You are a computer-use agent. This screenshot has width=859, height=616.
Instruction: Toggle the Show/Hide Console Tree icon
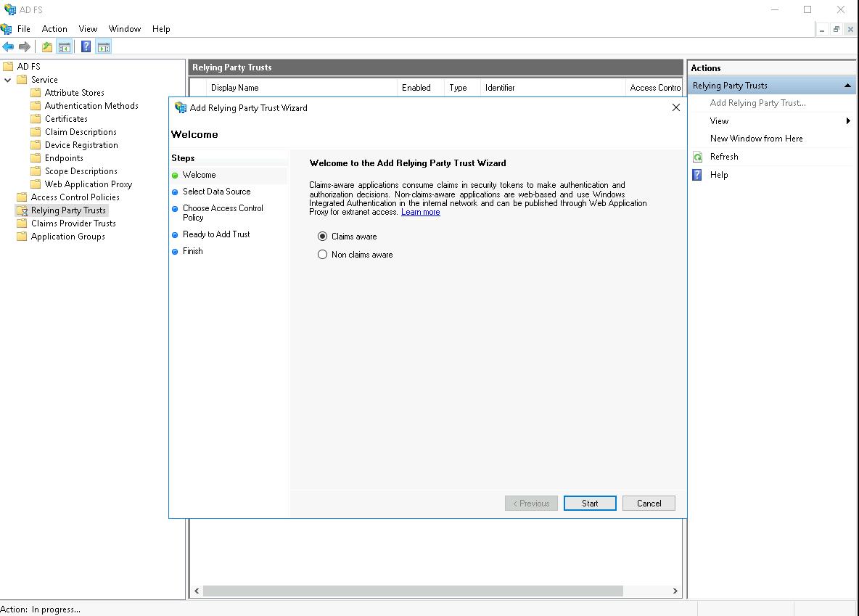65,47
